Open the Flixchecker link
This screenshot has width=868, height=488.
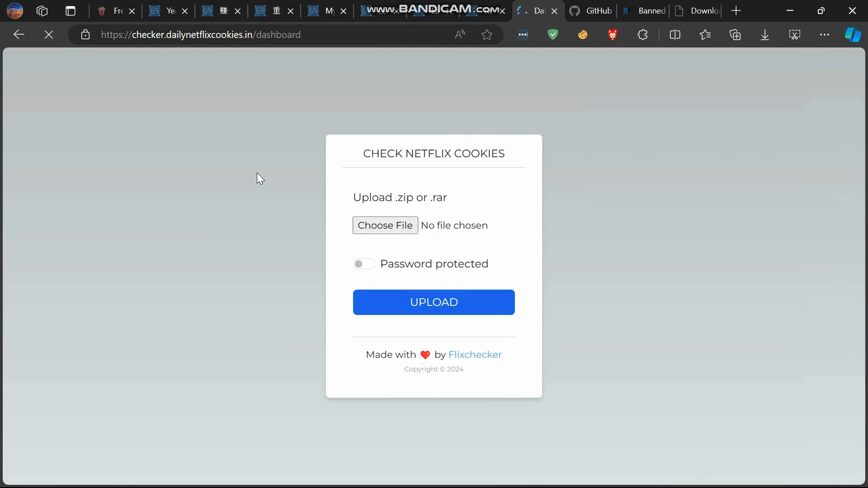click(475, 355)
